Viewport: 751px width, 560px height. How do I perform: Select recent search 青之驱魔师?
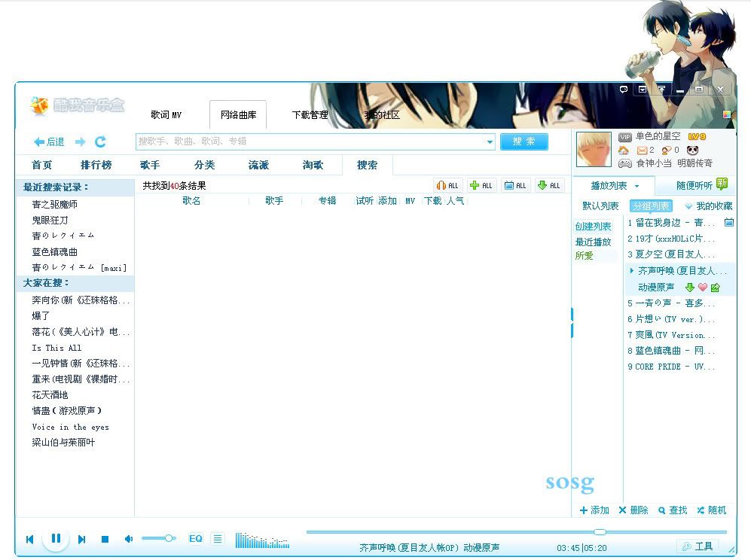coord(54,205)
